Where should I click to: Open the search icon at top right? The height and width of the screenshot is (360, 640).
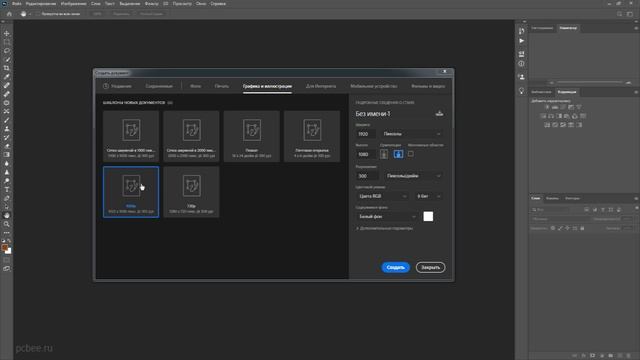(x=620, y=13)
